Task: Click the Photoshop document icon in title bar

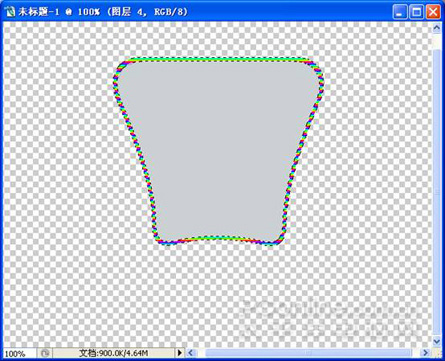Action: point(11,12)
